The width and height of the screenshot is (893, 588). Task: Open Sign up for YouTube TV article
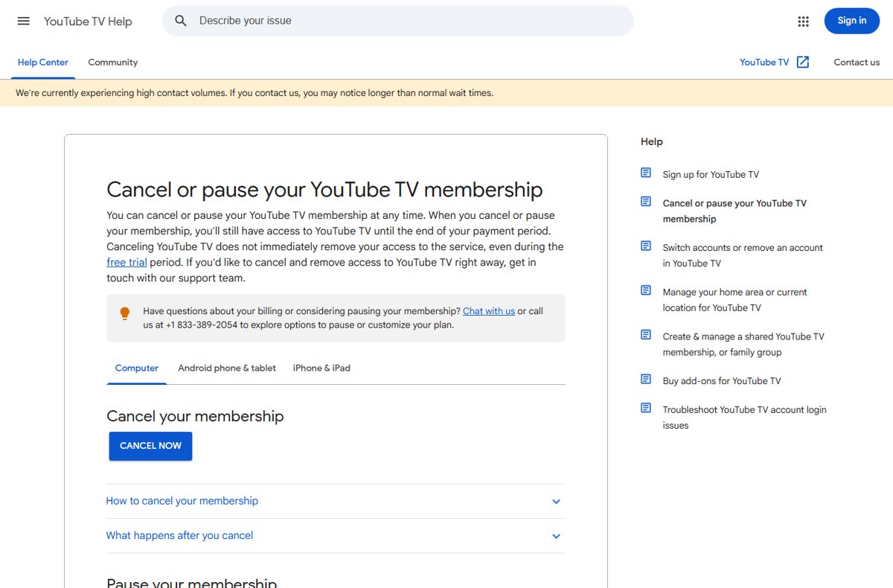coord(711,174)
